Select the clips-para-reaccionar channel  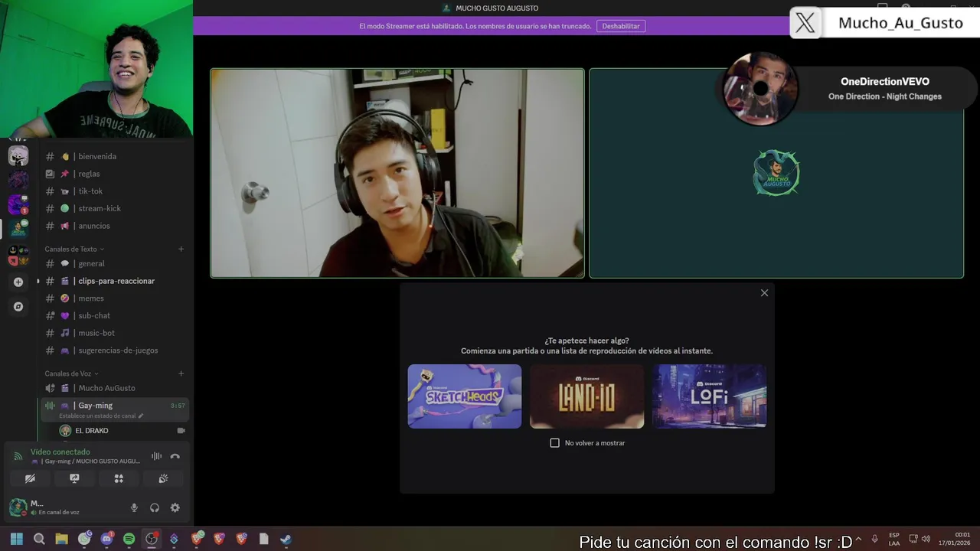pyautogui.click(x=115, y=281)
